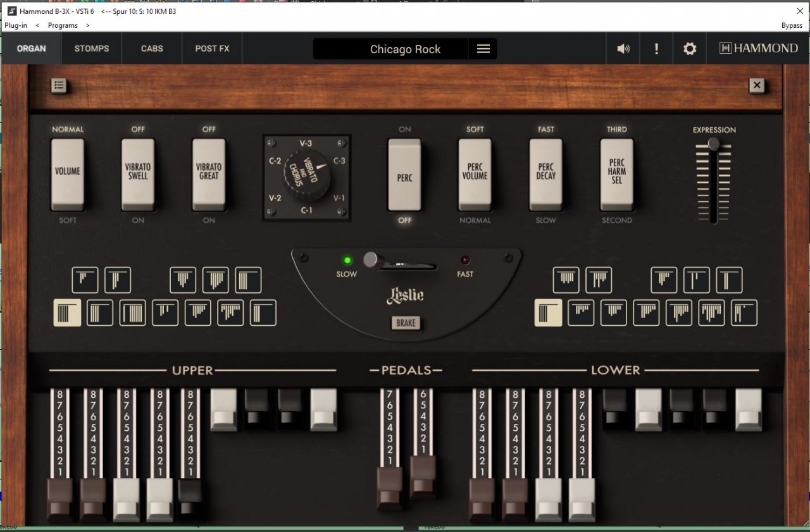The width and height of the screenshot is (810, 532).
Task: Click the list icon on wood panel
Action: point(59,85)
